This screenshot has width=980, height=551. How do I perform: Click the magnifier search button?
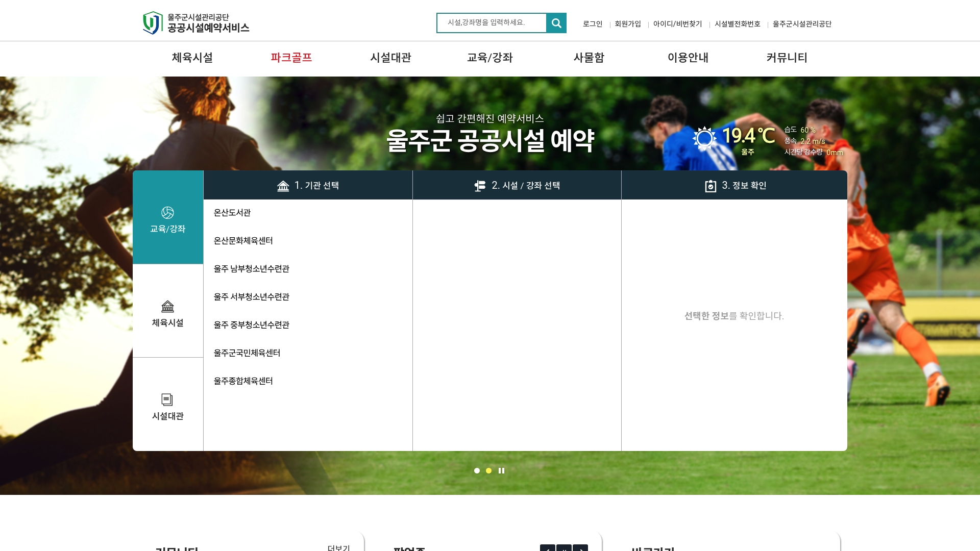click(x=556, y=23)
